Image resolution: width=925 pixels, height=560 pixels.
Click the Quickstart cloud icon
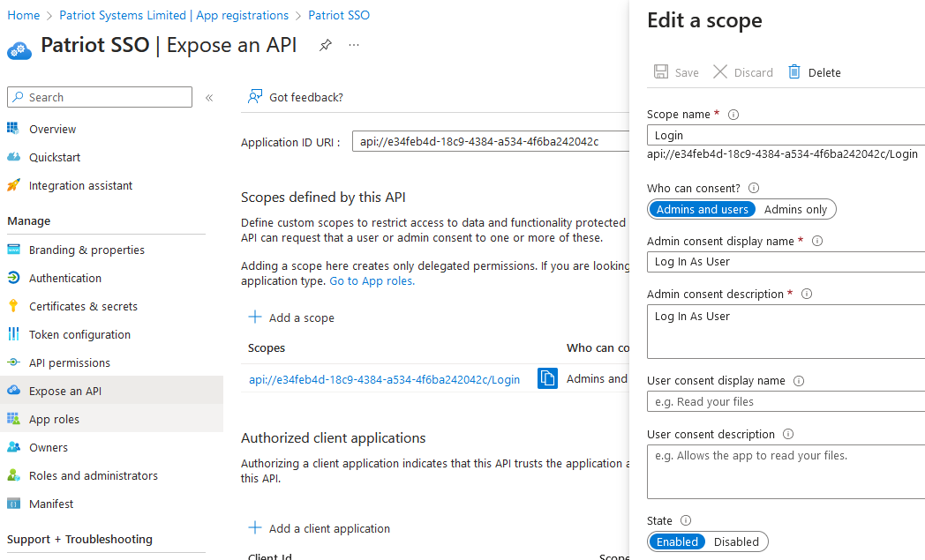pyautogui.click(x=13, y=157)
